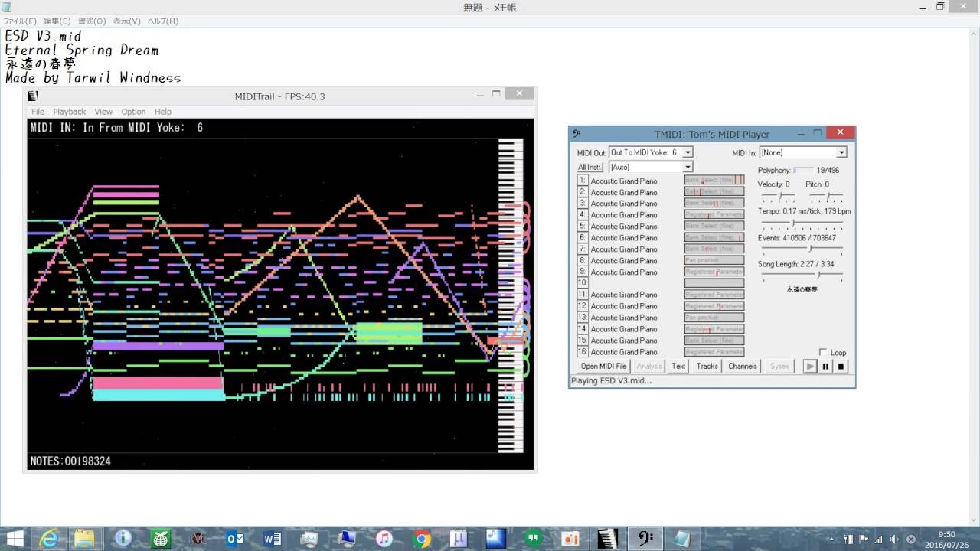980x551 pixels.
Task: Click the Open MIDI File button
Action: [603, 367]
